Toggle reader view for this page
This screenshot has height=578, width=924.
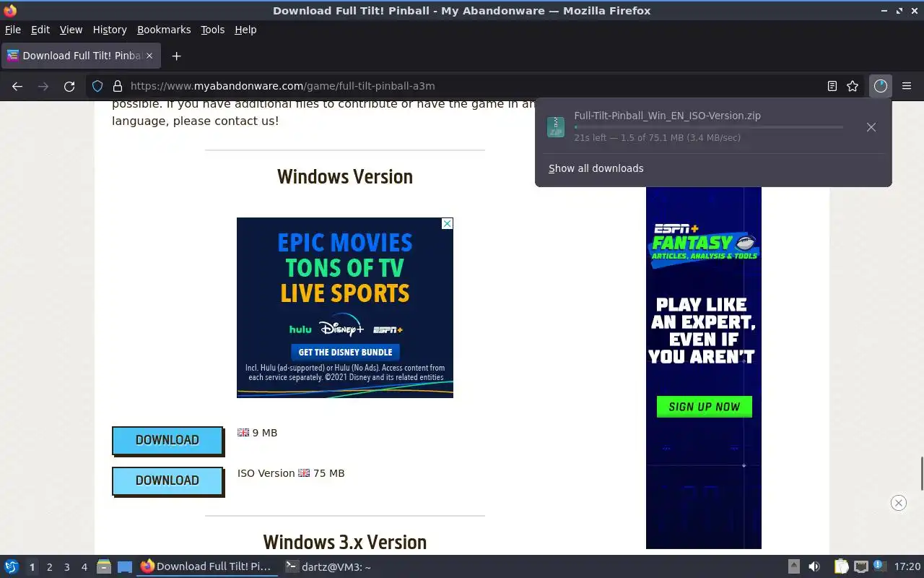(x=832, y=86)
